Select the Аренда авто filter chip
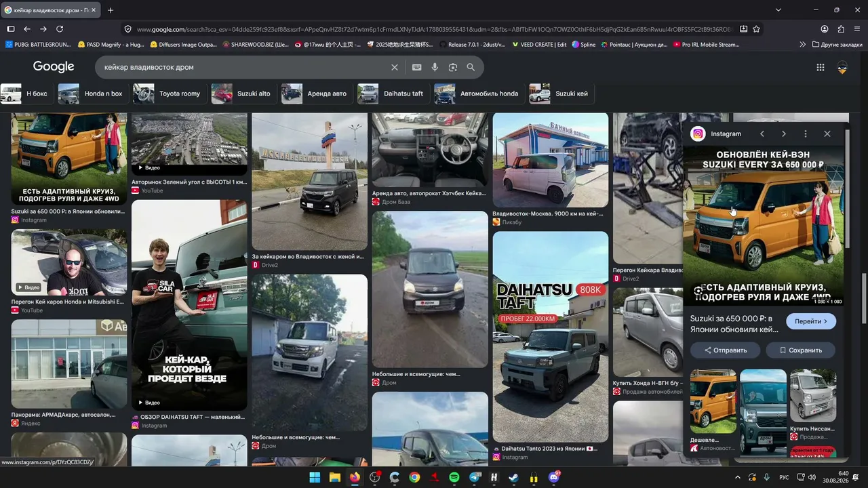This screenshot has height=488, width=868. pyautogui.click(x=317, y=94)
